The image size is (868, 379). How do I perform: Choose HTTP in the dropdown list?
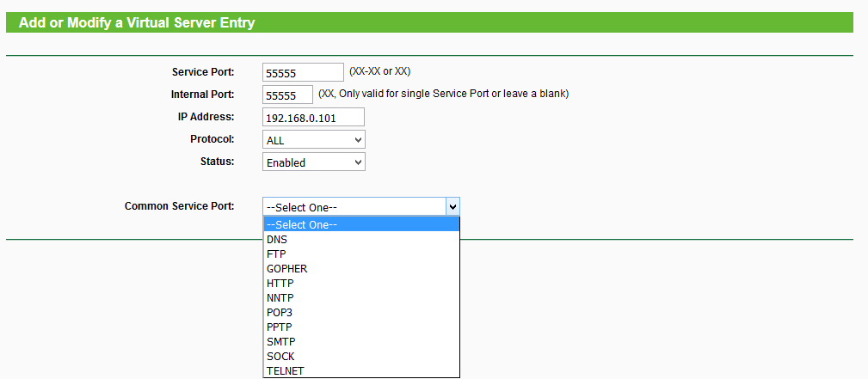361,284
